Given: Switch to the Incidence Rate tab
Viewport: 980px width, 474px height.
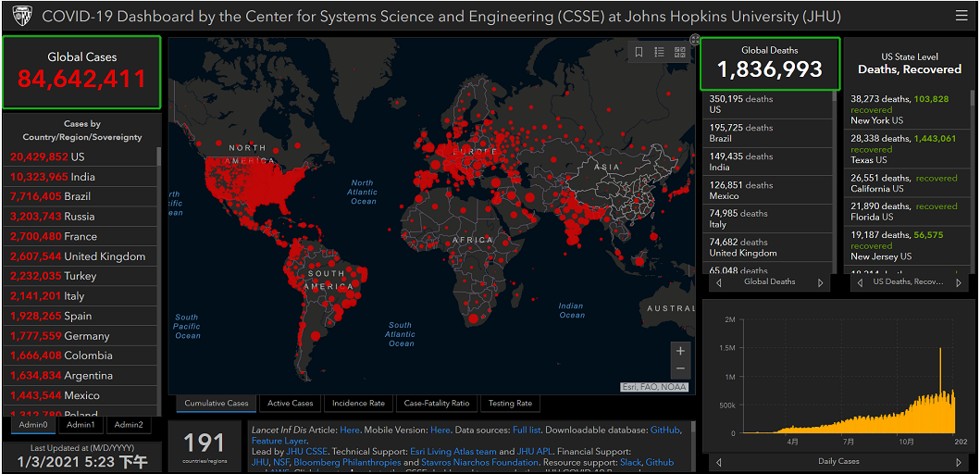Looking at the screenshot, I should (x=359, y=404).
